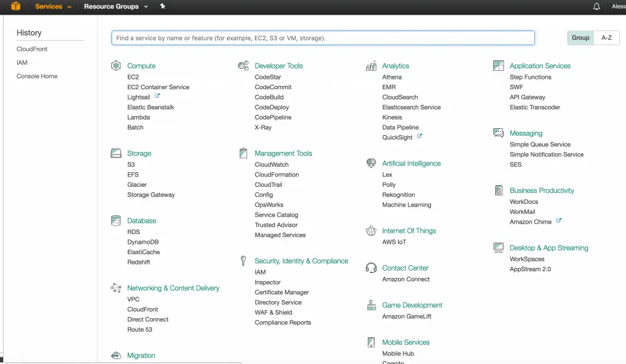Expand the Resource Groups dropdown
Image resolution: width=626 pixels, height=364 pixels.
tap(116, 6)
